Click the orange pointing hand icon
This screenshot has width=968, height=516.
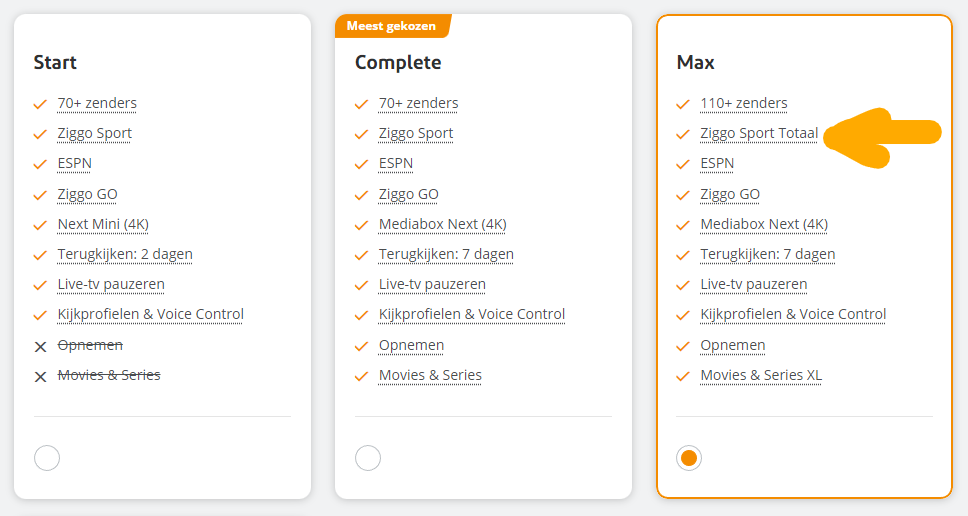click(882, 138)
